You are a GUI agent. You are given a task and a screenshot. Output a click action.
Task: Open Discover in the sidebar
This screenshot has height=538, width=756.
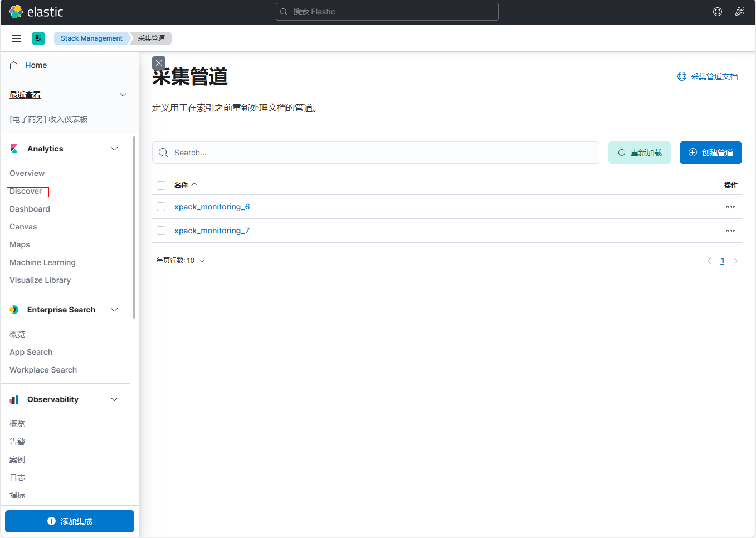[26, 191]
